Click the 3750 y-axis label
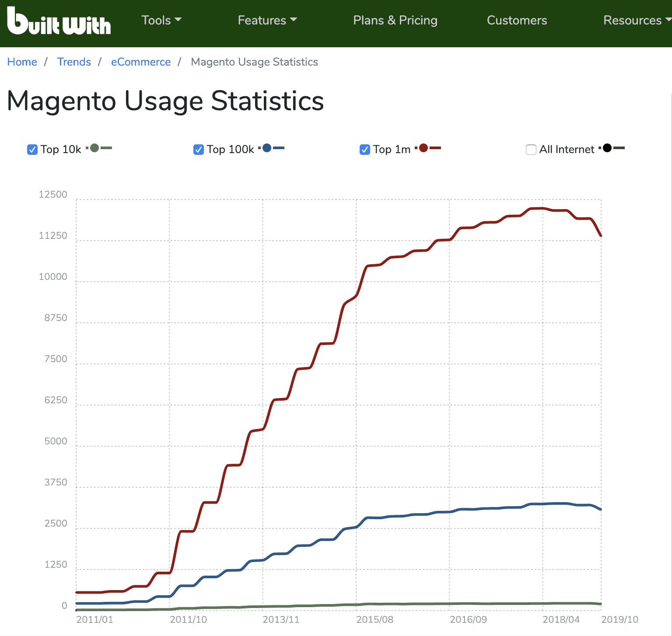The width and height of the screenshot is (672, 636). click(56, 482)
